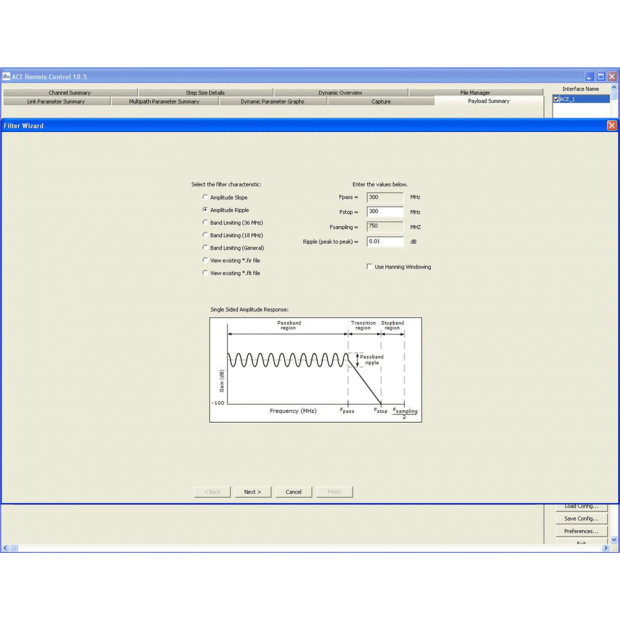Toggle the ACE_1 interface checkbox
Viewport: 620px width, 620px height.
(x=557, y=100)
